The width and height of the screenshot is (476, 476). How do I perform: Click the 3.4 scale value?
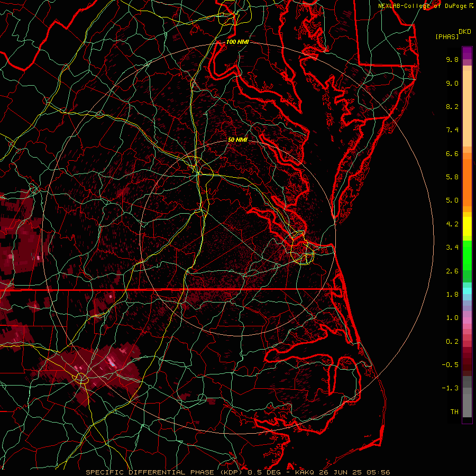(452, 248)
